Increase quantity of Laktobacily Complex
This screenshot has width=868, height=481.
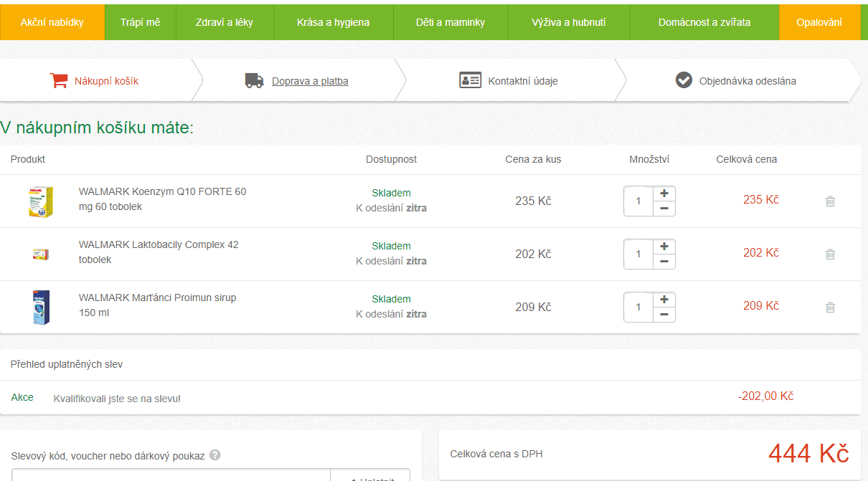click(x=664, y=247)
